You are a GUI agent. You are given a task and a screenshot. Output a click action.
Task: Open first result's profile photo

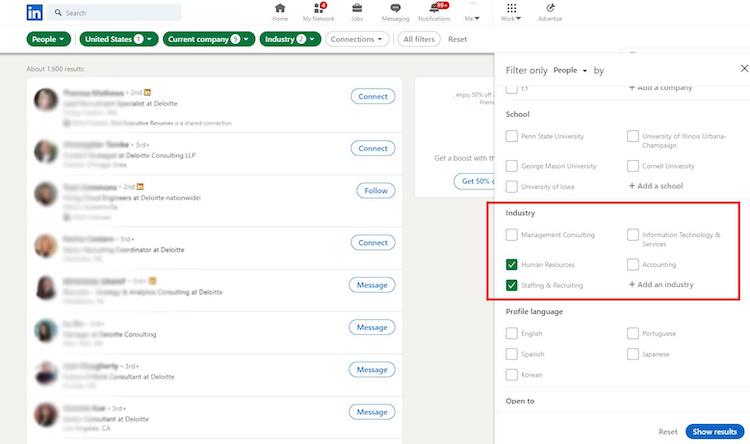[46, 100]
